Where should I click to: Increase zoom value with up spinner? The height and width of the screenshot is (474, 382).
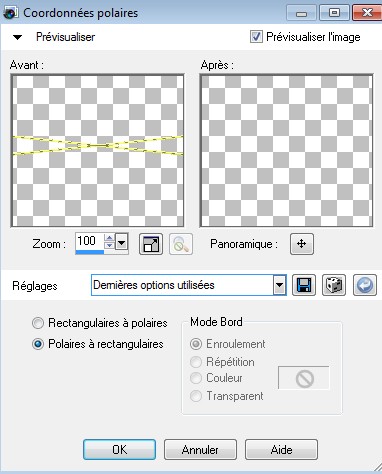tap(109, 238)
